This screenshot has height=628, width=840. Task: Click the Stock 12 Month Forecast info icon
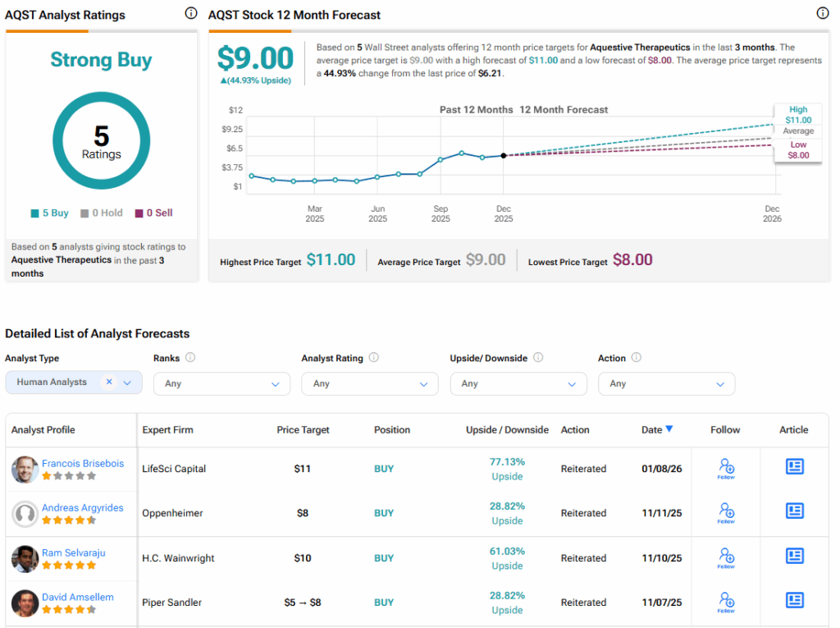[823, 13]
